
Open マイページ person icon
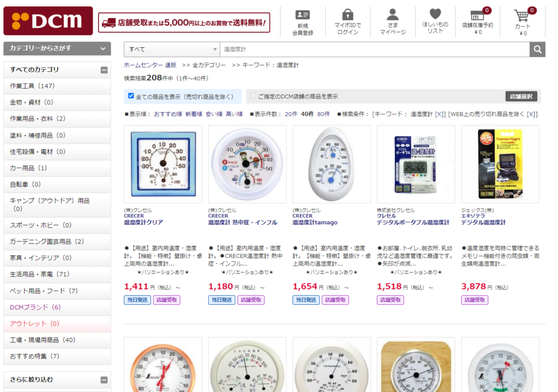[392, 15]
